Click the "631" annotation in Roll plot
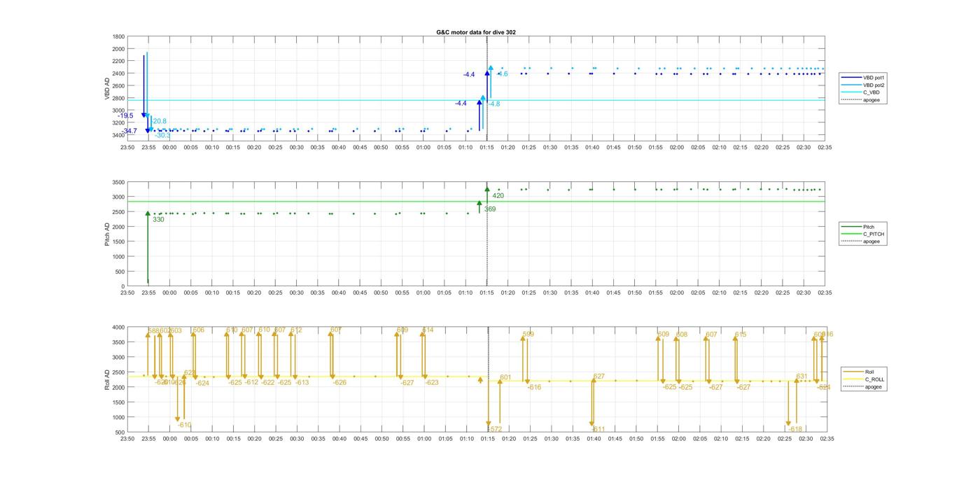This screenshot has height=485, width=980. pyautogui.click(x=801, y=377)
